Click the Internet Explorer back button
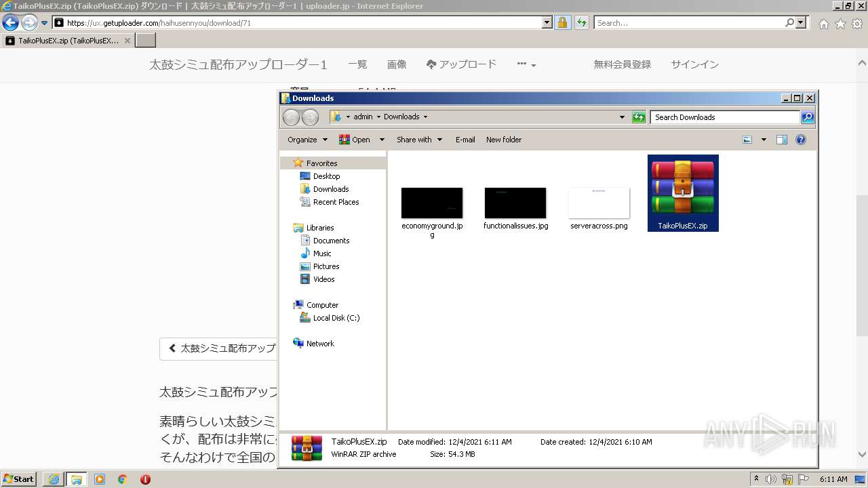 tap(10, 22)
